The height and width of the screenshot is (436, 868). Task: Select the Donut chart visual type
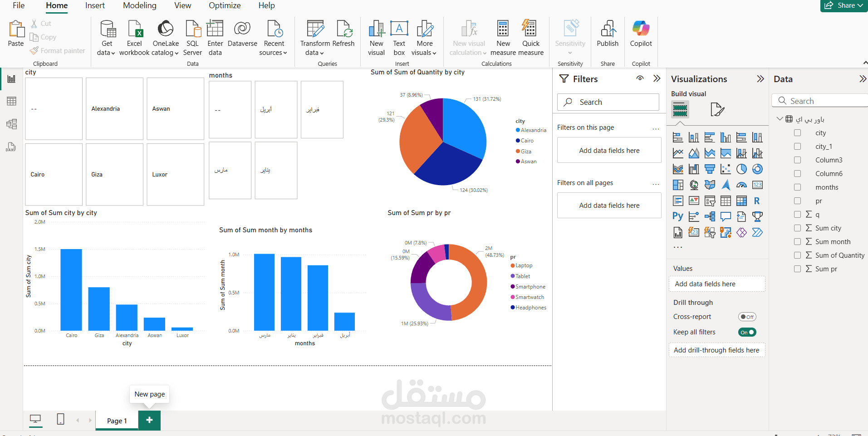pyautogui.click(x=757, y=169)
